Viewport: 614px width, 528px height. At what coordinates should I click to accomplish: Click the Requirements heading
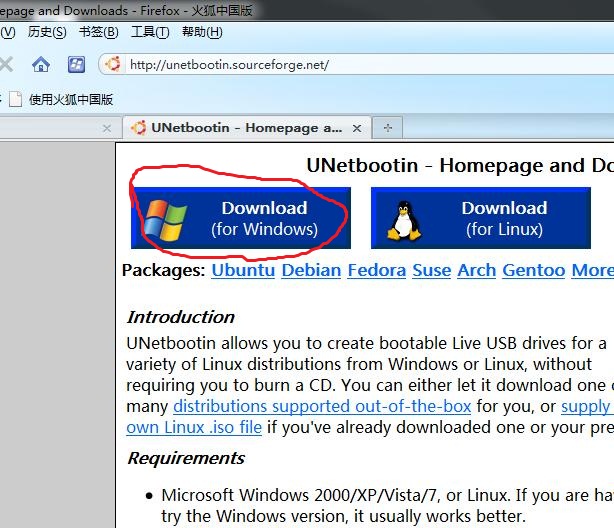point(186,458)
